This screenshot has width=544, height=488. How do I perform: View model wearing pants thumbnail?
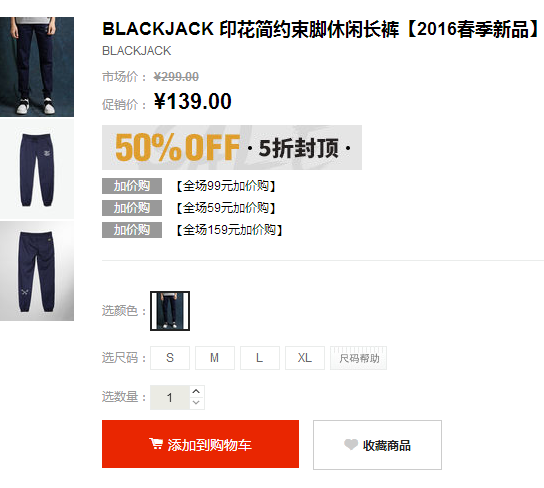point(37,67)
